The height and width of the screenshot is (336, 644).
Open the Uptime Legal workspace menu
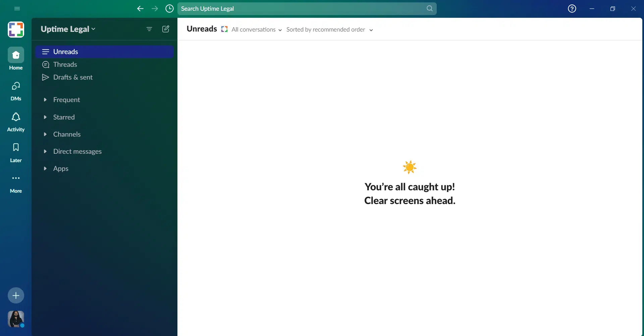68,29
